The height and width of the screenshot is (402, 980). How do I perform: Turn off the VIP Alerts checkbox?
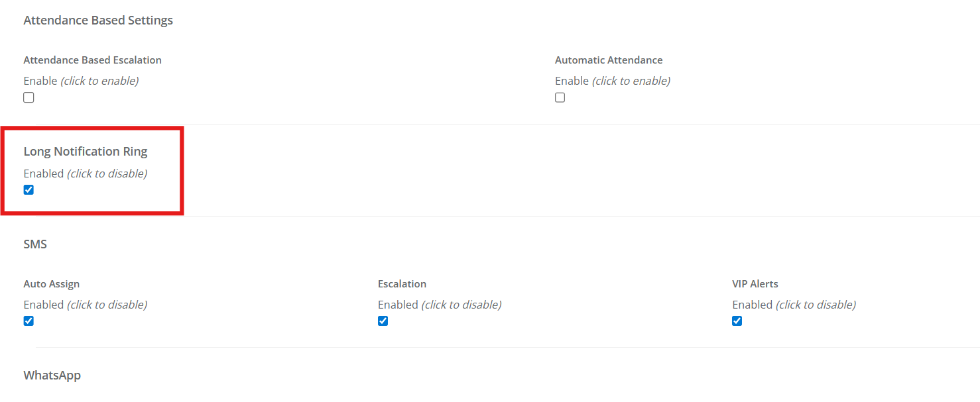click(x=737, y=321)
